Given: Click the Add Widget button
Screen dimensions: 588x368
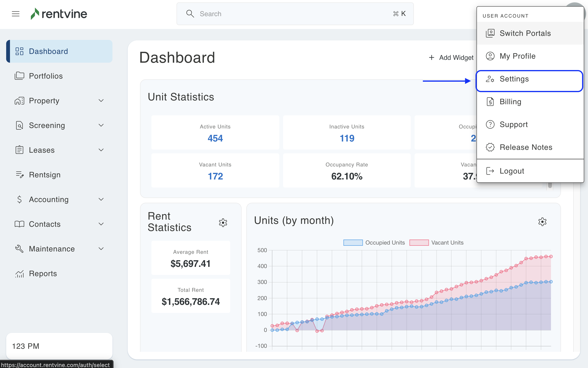Looking at the screenshot, I should (x=451, y=58).
